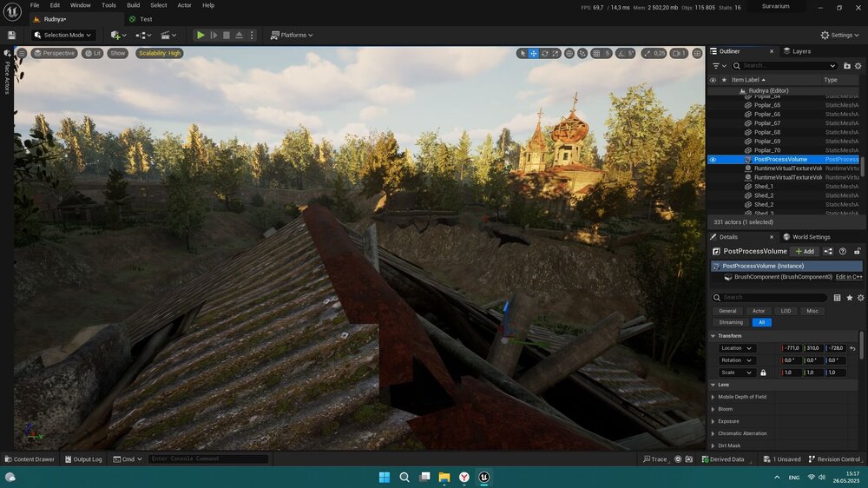The image size is (868, 488).
Task: Open the cinematics clapperboard menu
Action: click(x=168, y=35)
